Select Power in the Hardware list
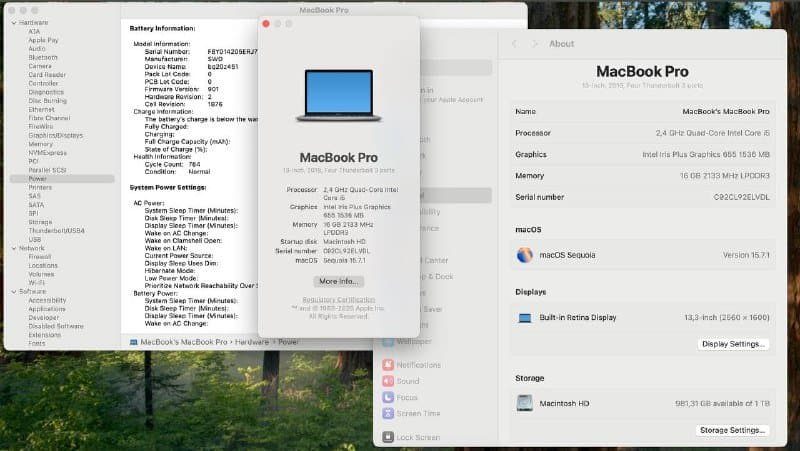The width and height of the screenshot is (800, 451). (62, 179)
